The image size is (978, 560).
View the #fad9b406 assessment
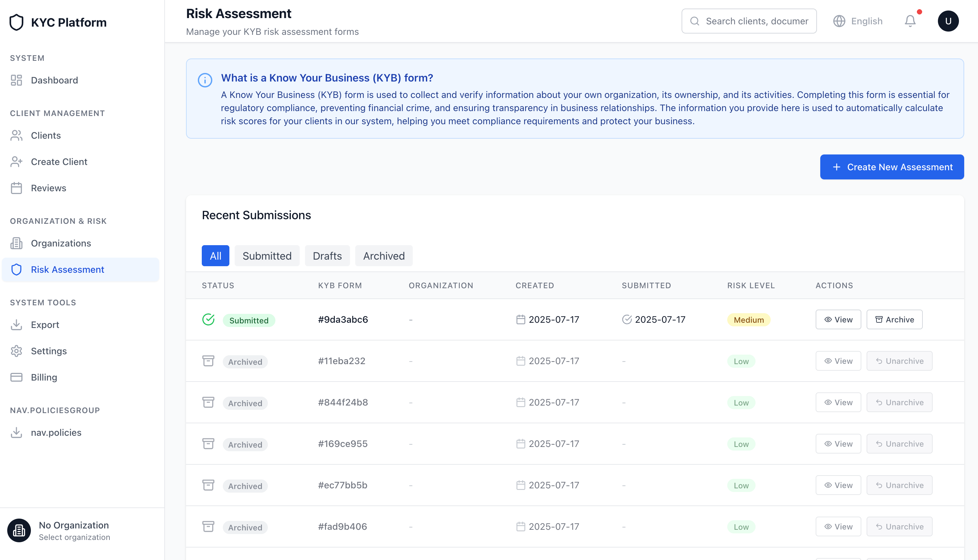pyautogui.click(x=838, y=526)
